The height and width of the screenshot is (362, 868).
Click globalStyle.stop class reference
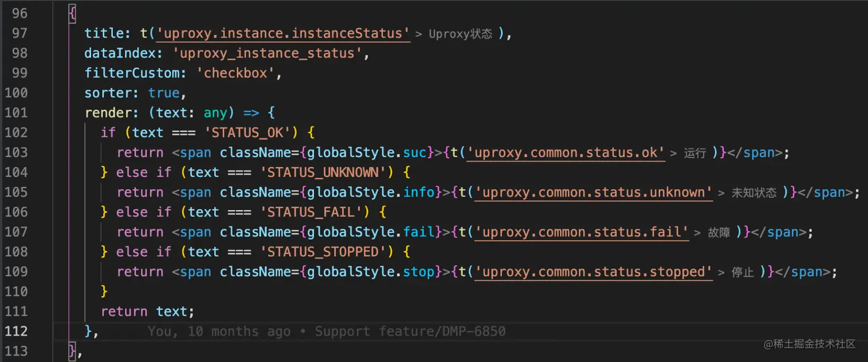[371, 271]
